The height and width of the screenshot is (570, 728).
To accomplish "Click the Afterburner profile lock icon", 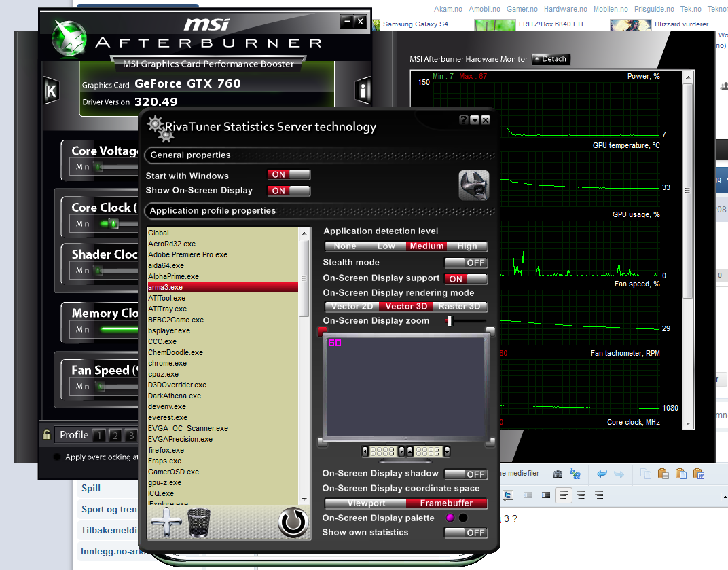I will point(46,434).
